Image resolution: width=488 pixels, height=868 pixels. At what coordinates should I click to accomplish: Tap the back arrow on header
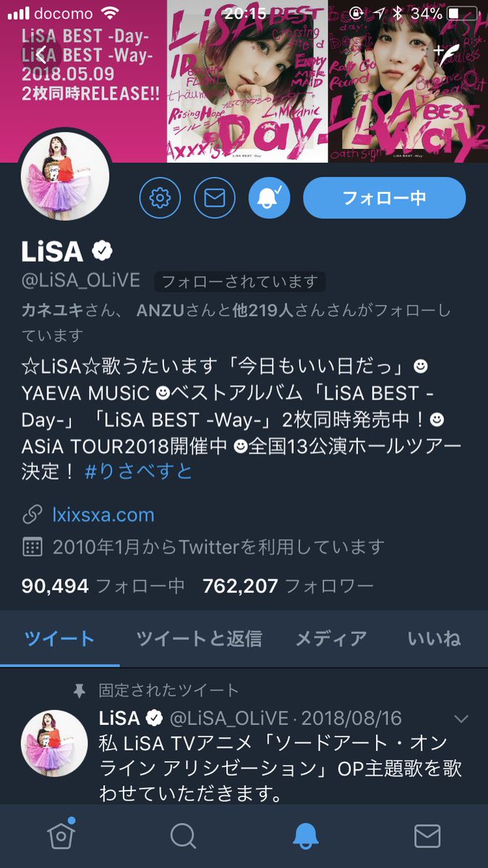[x=43, y=54]
